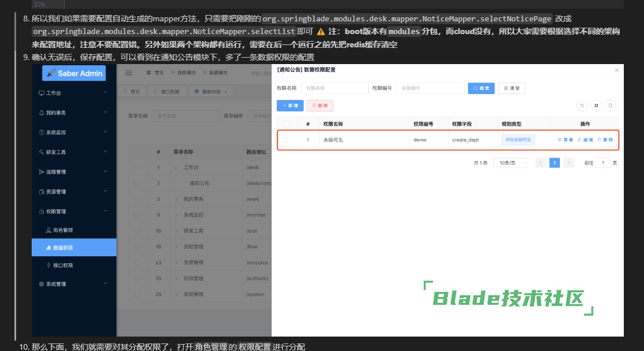Expand 研发工具 using its sidebar chevron
The width and height of the screenshot is (644, 351).
[106, 152]
